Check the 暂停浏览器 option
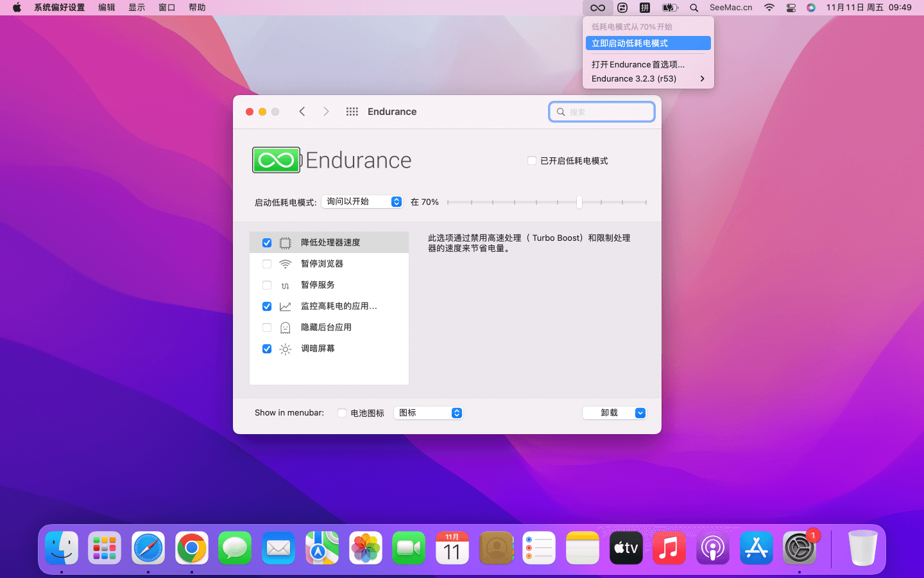The image size is (924, 578). point(267,264)
